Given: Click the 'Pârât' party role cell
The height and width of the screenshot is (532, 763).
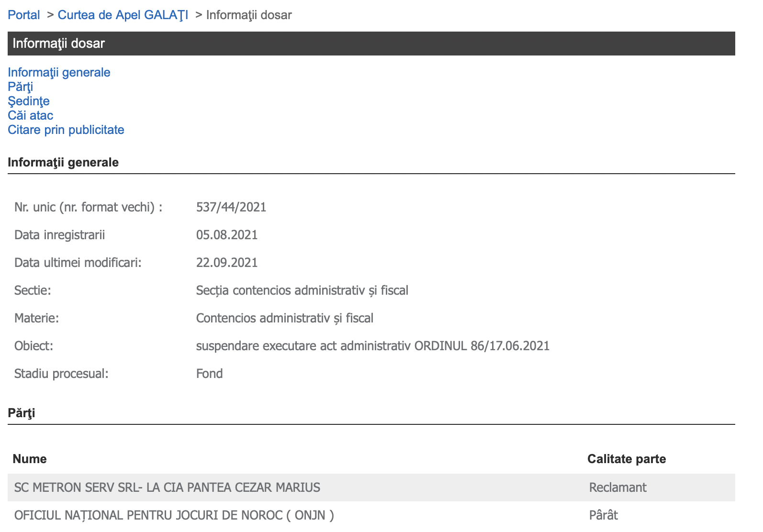Looking at the screenshot, I should point(603,515).
